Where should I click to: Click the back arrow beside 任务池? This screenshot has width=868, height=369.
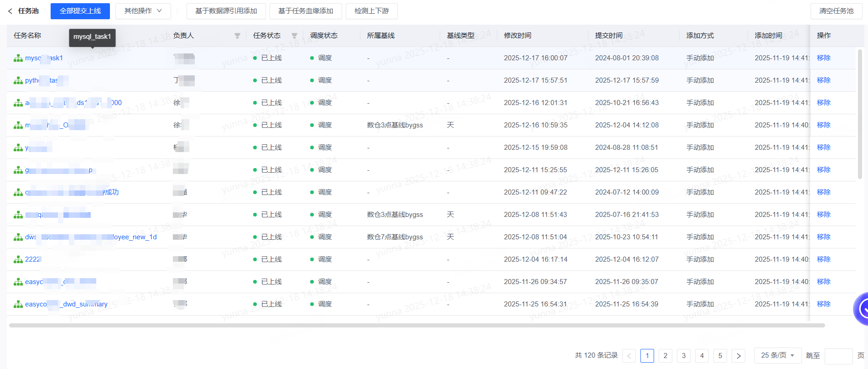(x=10, y=11)
